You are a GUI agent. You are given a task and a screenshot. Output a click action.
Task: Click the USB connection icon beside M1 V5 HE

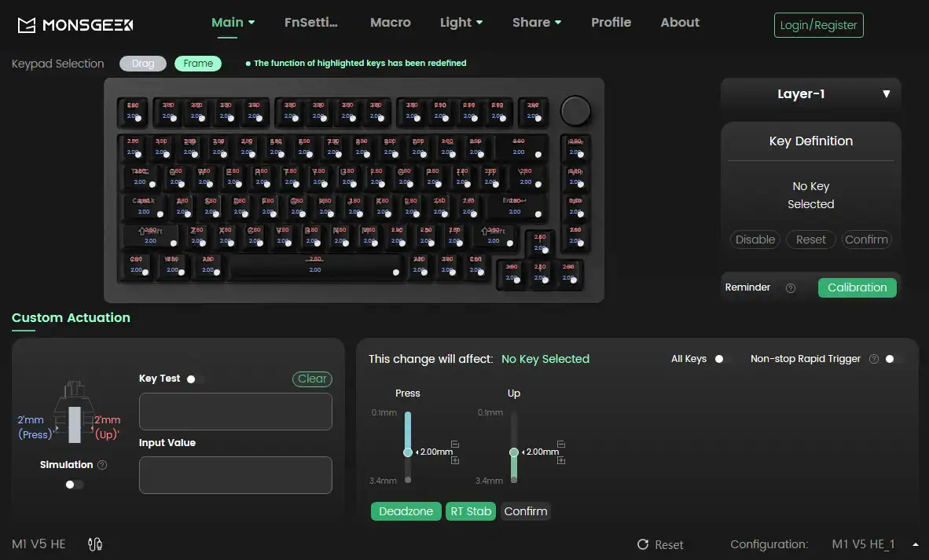[x=97, y=544]
